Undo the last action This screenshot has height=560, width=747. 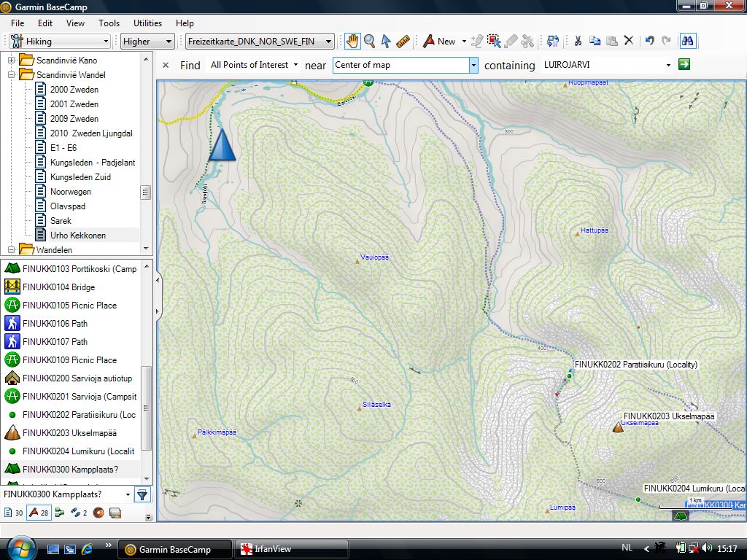649,42
